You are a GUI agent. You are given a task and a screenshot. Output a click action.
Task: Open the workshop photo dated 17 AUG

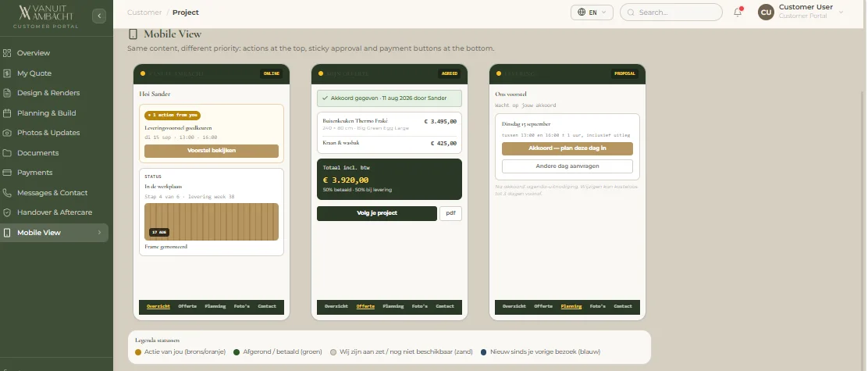tap(212, 222)
